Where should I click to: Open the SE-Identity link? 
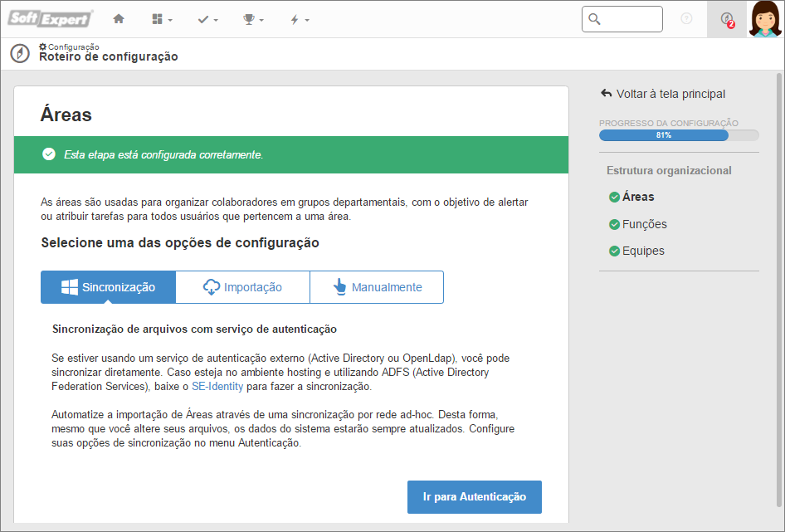coord(217,386)
